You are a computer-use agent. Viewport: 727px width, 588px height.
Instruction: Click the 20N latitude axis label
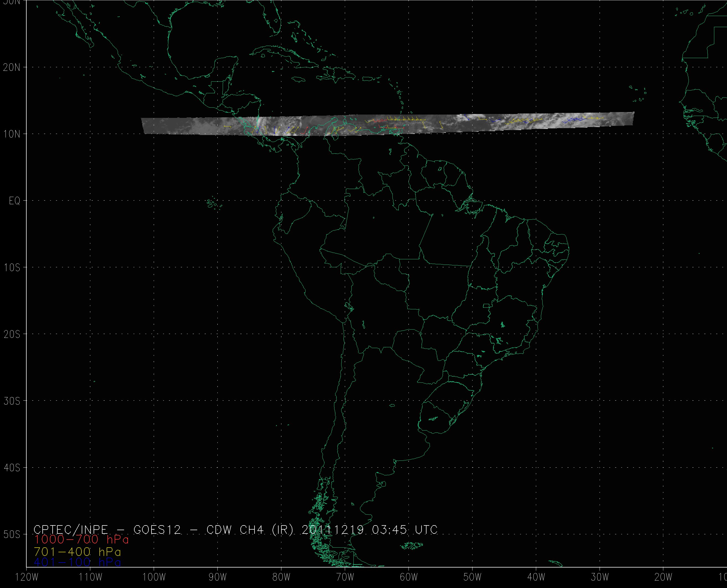click(x=12, y=68)
